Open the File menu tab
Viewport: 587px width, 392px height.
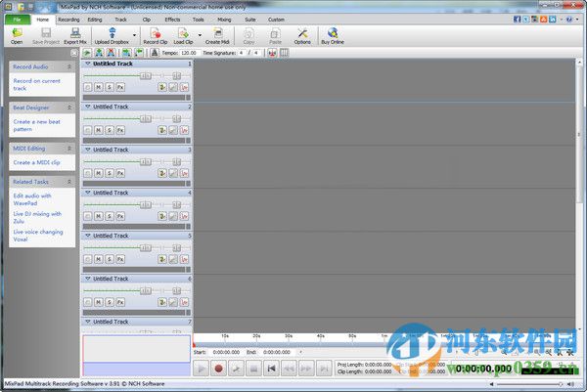tap(18, 20)
